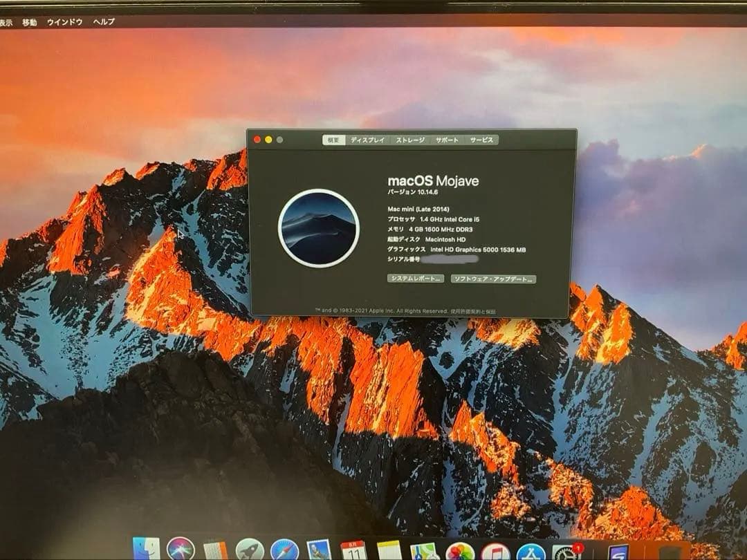Viewport: 747px width, 560px height.
Task: Select the サポート tab
Action: point(446,139)
